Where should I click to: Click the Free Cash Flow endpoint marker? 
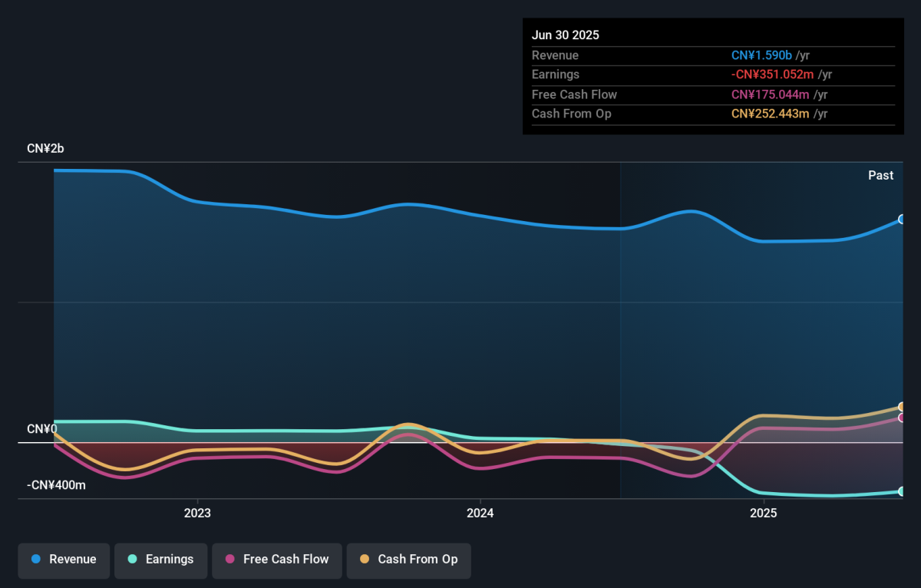click(x=903, y=418)
